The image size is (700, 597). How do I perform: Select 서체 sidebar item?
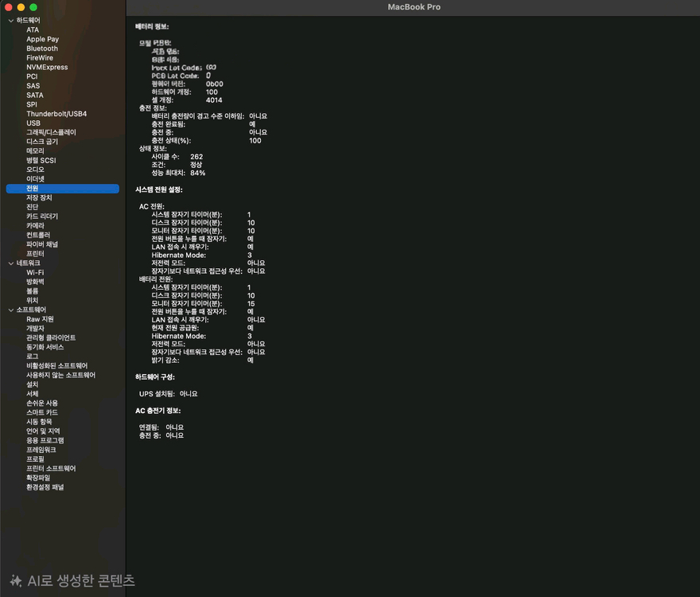tap(32, 394)
